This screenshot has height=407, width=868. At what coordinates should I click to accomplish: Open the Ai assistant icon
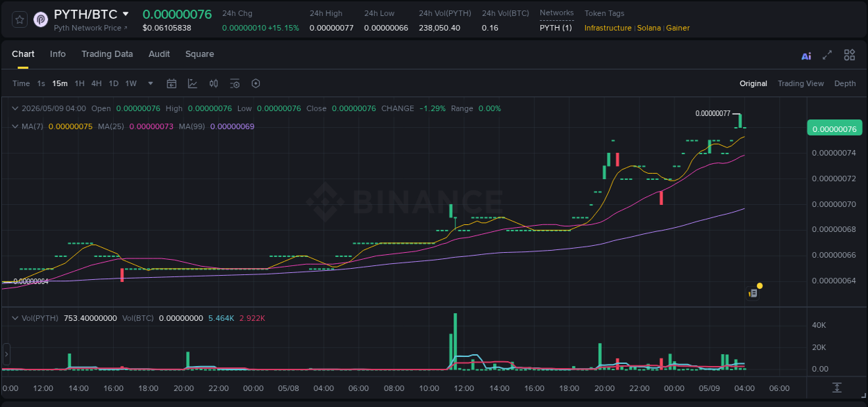pyautogui.click(x=806, y=56)
